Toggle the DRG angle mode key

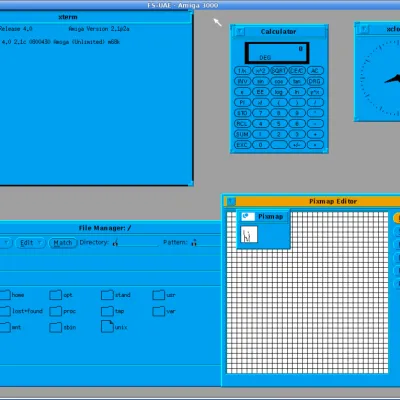coord(315,81)
